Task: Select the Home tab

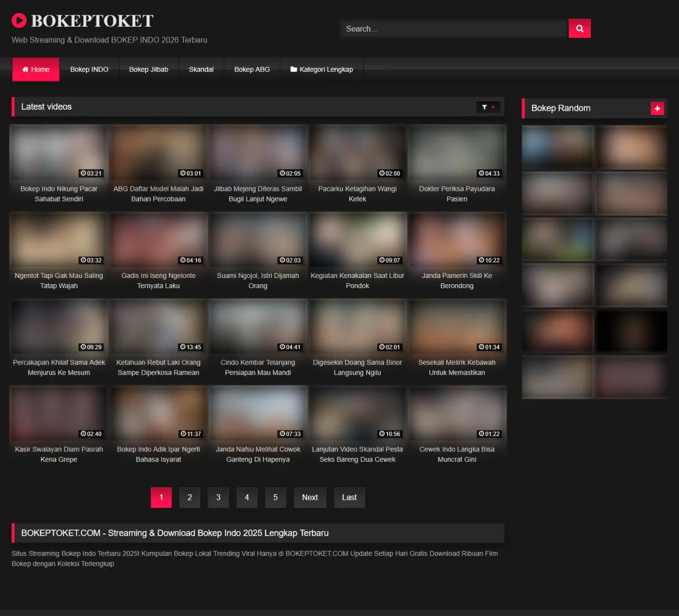Action: coord(36,70)
